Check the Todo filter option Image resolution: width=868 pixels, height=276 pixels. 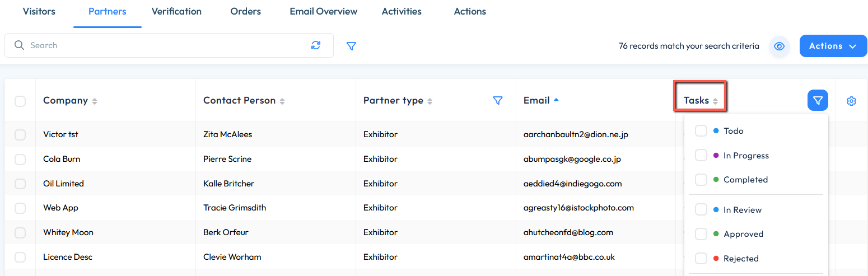(701, 131)
